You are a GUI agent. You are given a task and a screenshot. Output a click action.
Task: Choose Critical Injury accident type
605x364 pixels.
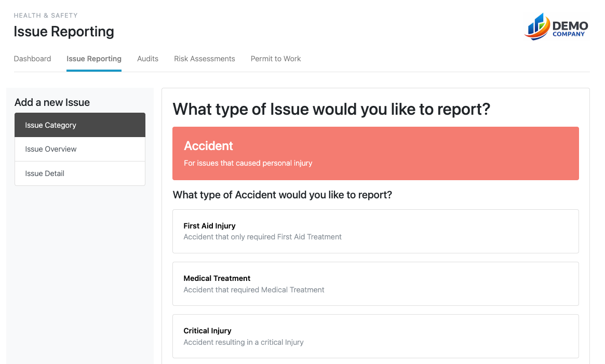coord(375,336)
